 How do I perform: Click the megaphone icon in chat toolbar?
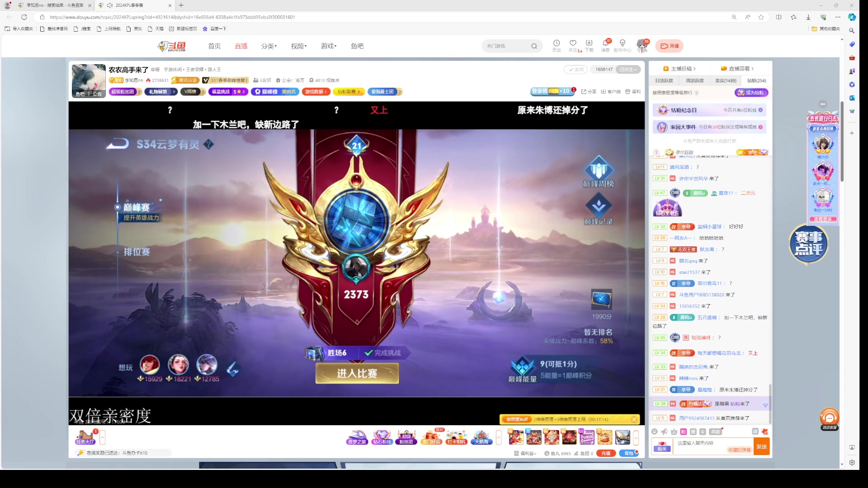tap(664, 432)
